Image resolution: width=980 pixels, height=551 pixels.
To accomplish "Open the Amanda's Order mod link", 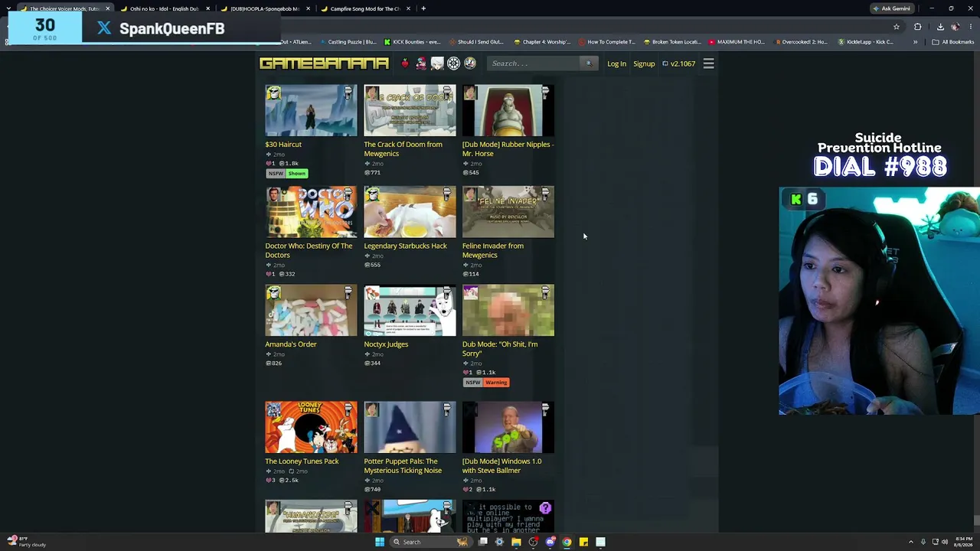I will 291,344.
